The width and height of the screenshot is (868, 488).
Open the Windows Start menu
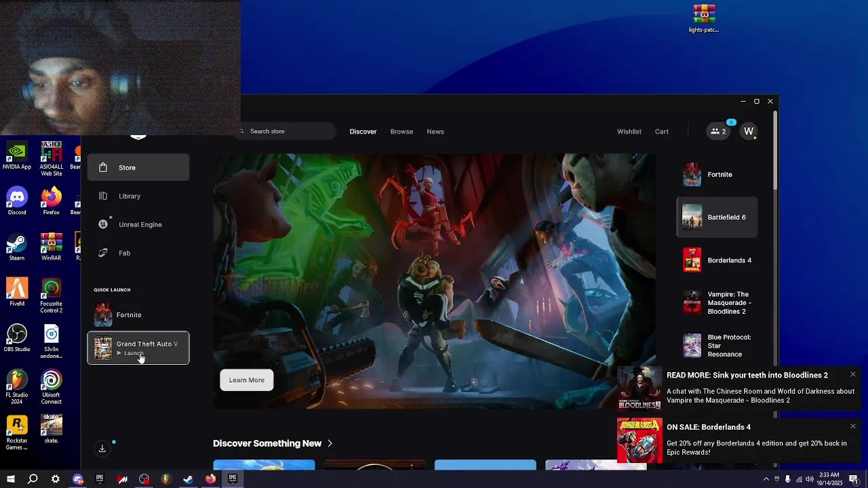coord(11,479)
